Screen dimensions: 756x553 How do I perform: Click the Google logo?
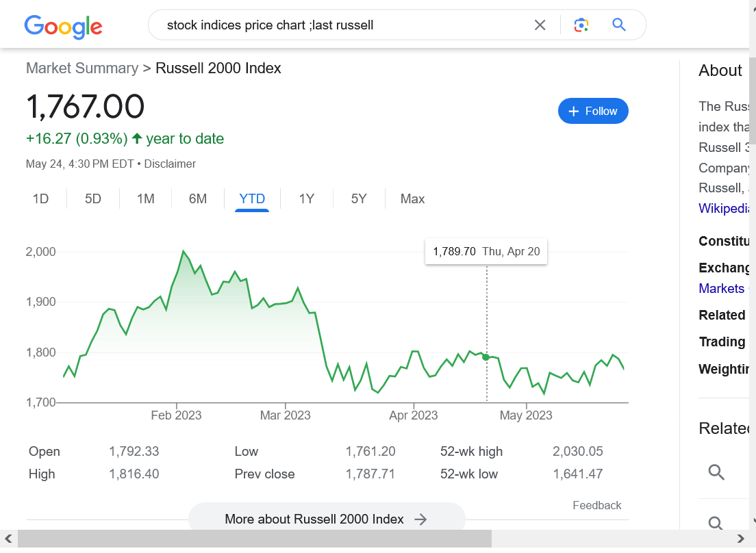tap(63, 26)
